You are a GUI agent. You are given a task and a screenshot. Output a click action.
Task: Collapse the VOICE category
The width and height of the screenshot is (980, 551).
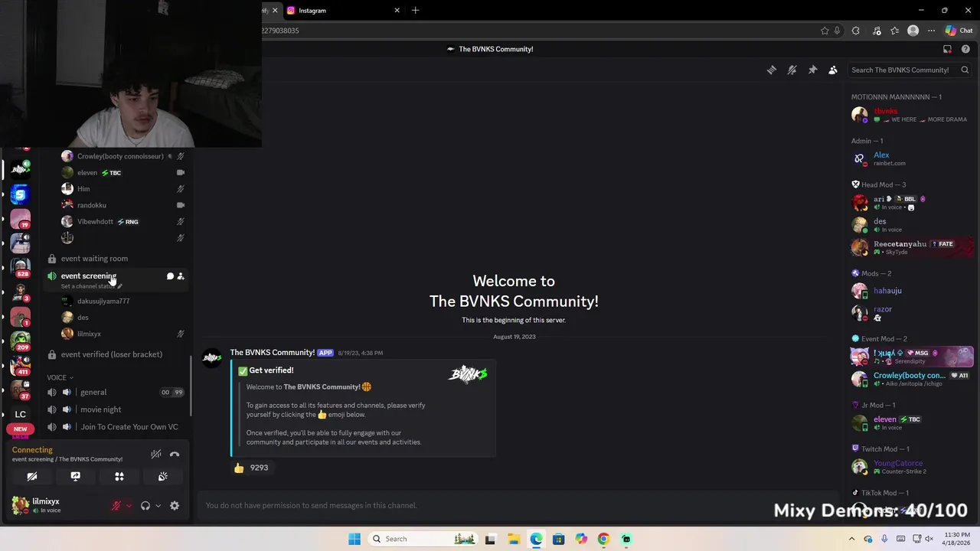60,377
